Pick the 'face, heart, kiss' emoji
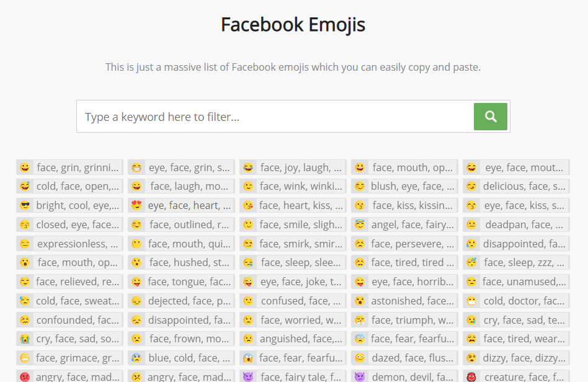 [x=293, y=205]
